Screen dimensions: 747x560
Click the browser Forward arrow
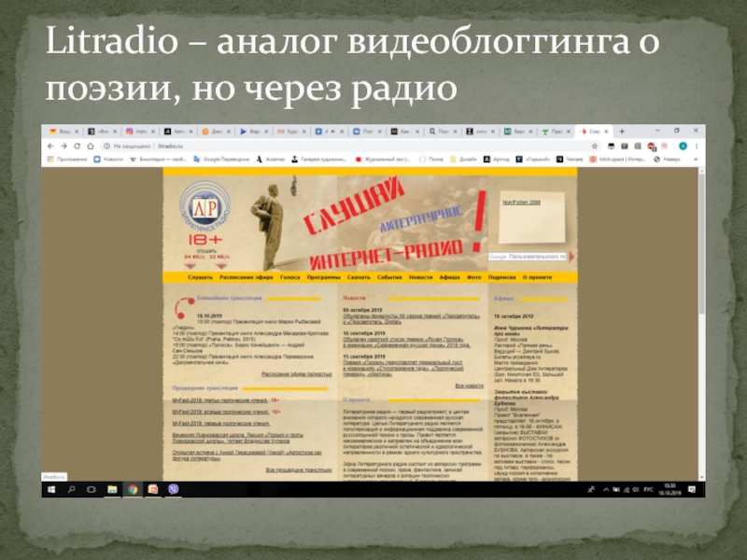pyautogui.click(x=63, y=147)
